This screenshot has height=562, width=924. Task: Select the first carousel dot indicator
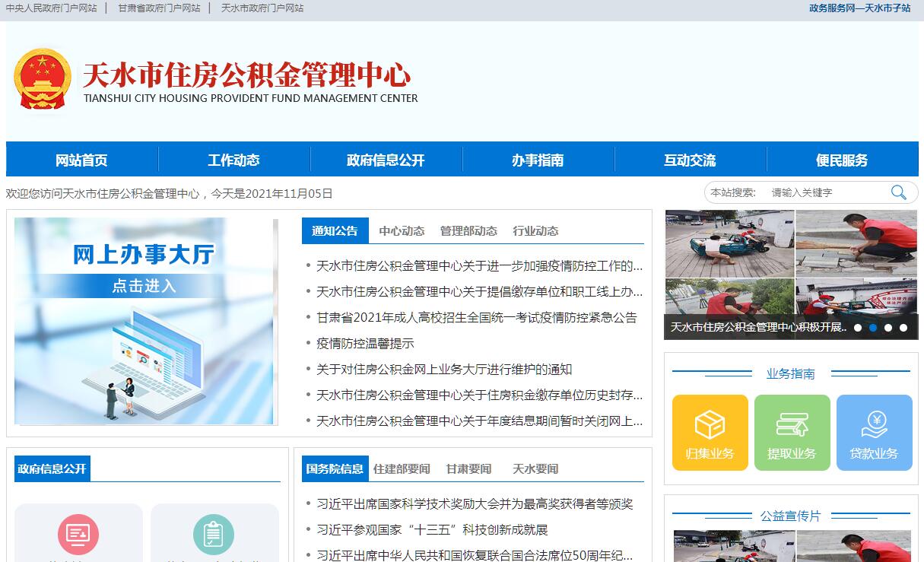[858, 328]
